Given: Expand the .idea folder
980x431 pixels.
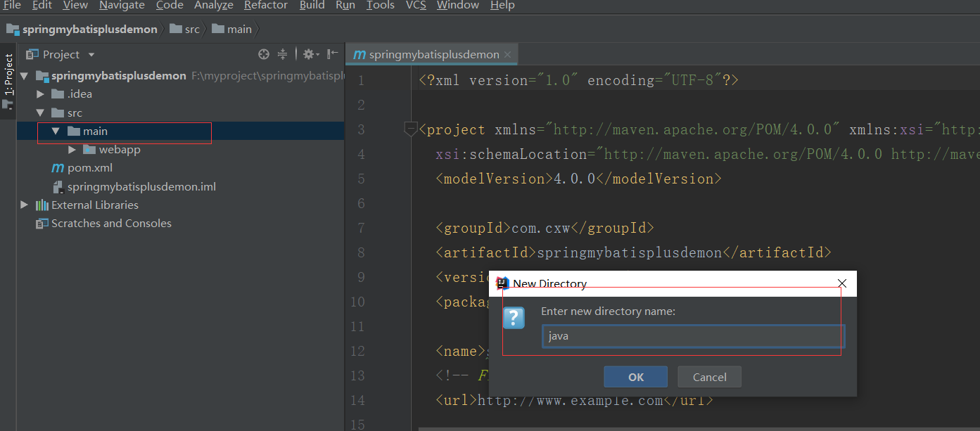Looking at the screenshot, I should pos(41,94).
